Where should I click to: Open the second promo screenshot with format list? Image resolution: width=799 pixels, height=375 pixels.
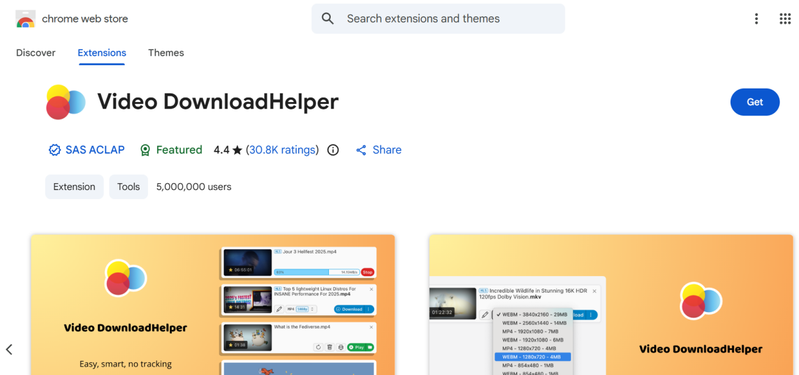[611, 305]
